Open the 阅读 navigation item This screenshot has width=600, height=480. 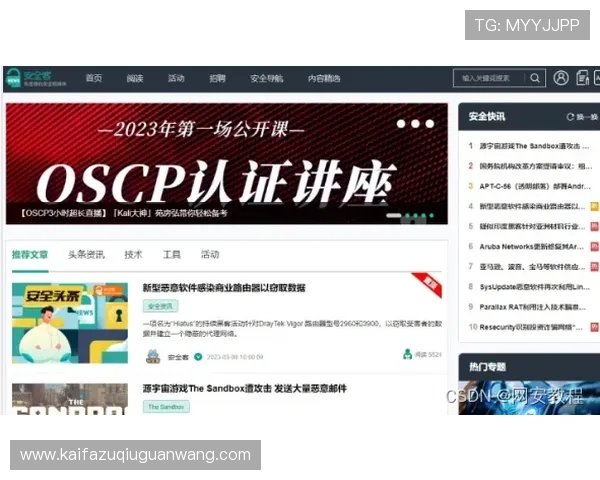(x=135, y=78)
